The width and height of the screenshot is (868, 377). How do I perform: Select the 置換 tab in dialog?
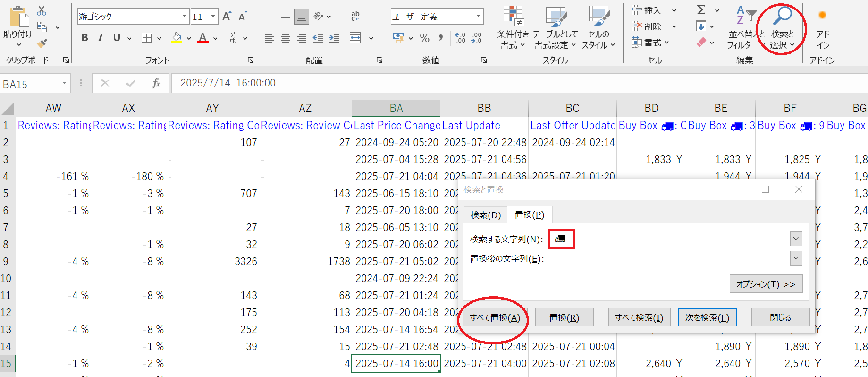point(529,215)
